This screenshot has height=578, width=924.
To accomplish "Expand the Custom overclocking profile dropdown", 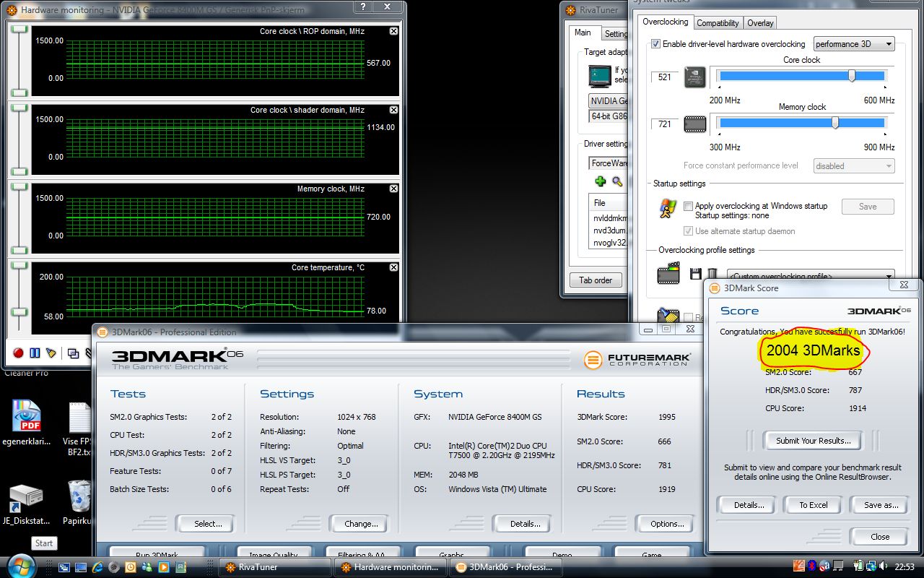I will tap(811, 276).
